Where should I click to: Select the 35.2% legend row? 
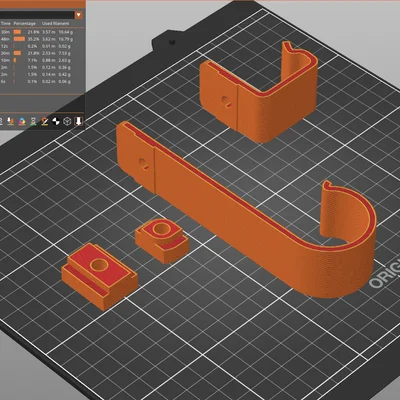tap(37, 39)
